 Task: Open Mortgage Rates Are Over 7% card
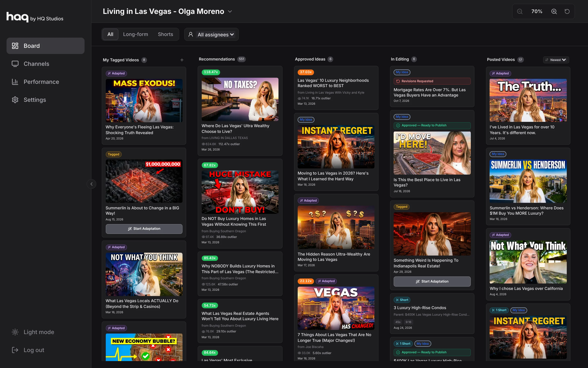(432, 86)
